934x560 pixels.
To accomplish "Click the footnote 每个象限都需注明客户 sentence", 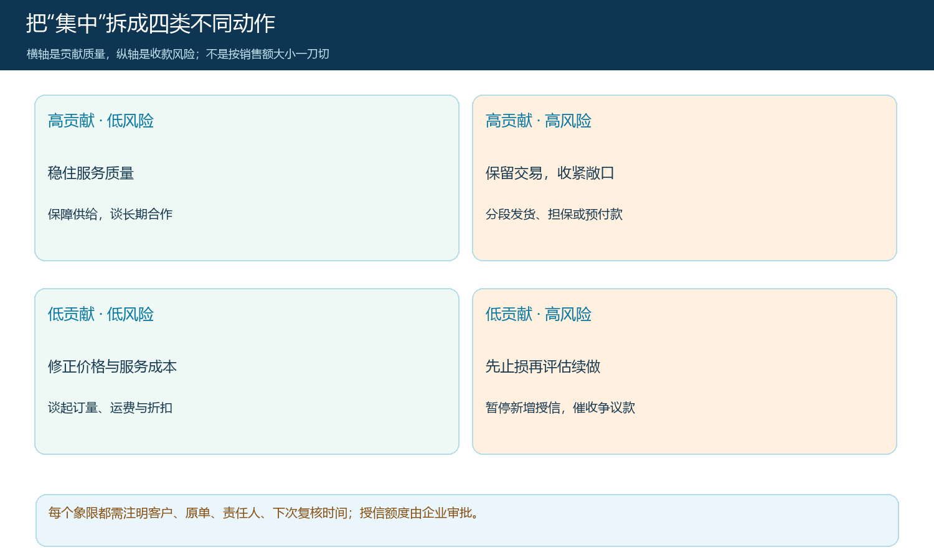I will click(x=264, y=513).
